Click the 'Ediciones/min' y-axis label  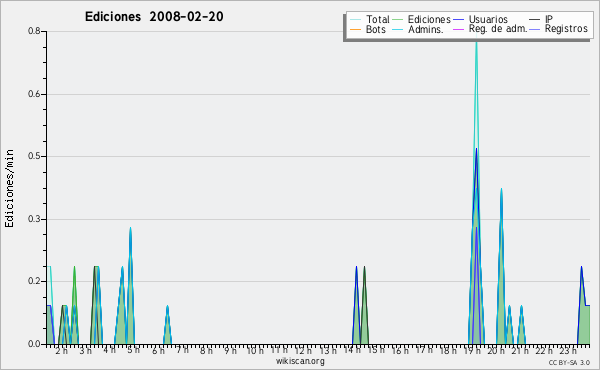pos(9,188)
